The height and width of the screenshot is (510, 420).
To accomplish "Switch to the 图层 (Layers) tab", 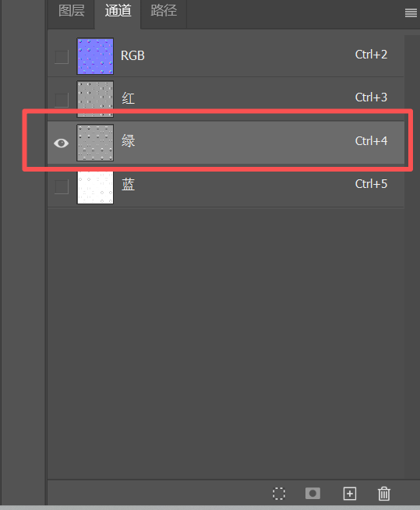I will [72, 11].
